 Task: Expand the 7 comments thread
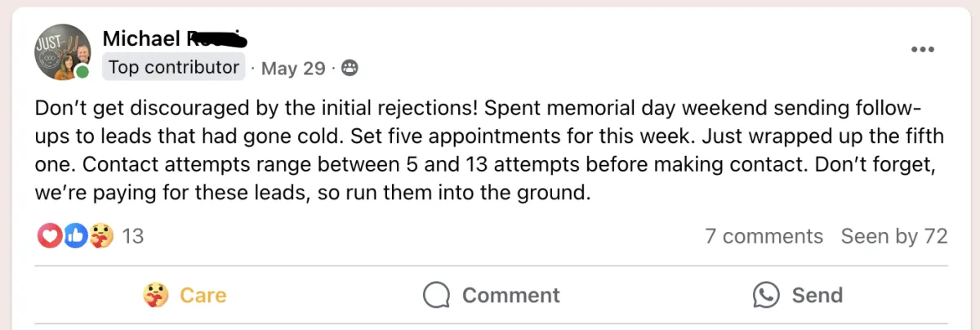pyautogui.click(x=764, y=237)
